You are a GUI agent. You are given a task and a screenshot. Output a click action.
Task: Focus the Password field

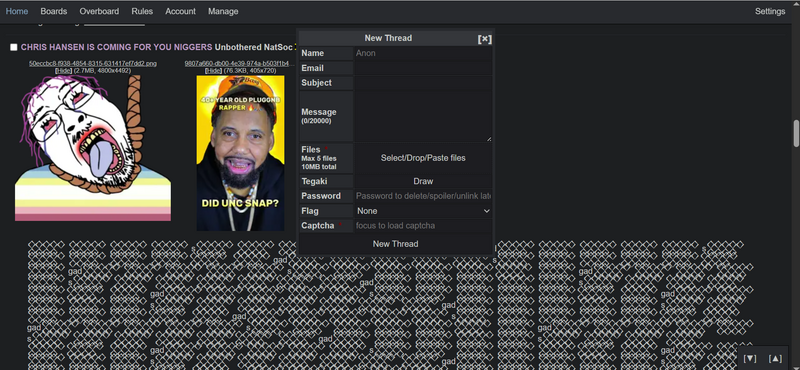click(423, 196)
